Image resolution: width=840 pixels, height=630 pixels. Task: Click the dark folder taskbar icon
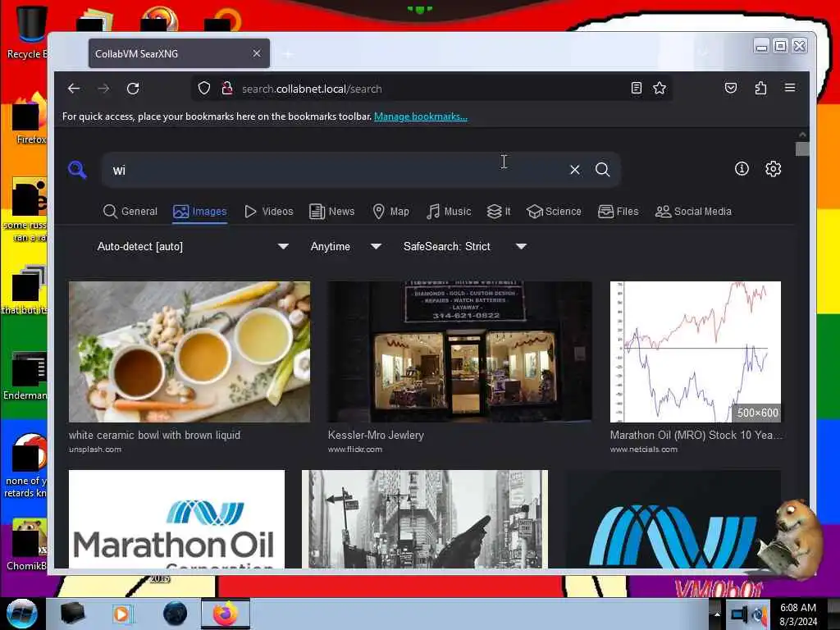(x=72, y=614)
